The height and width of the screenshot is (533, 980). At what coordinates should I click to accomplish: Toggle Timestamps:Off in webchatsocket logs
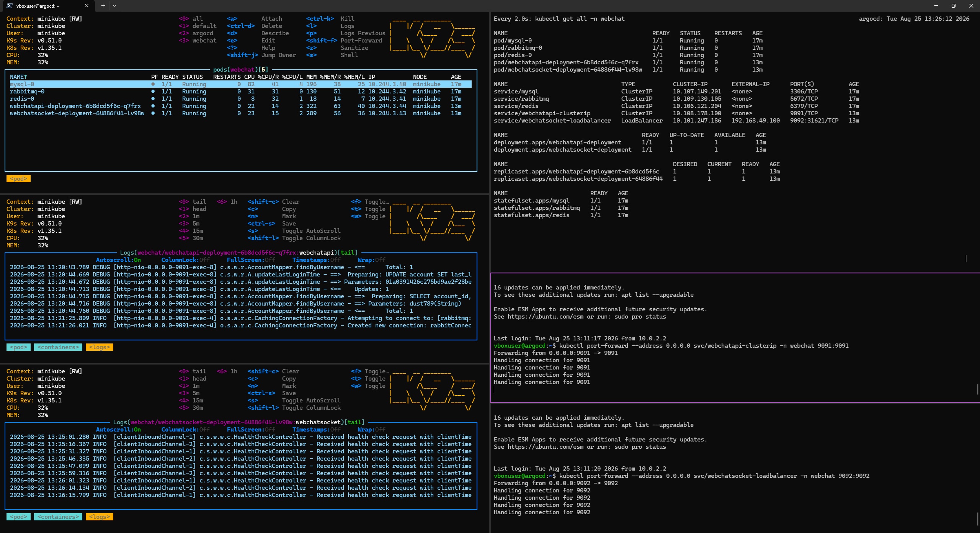(x=316, y=430)
